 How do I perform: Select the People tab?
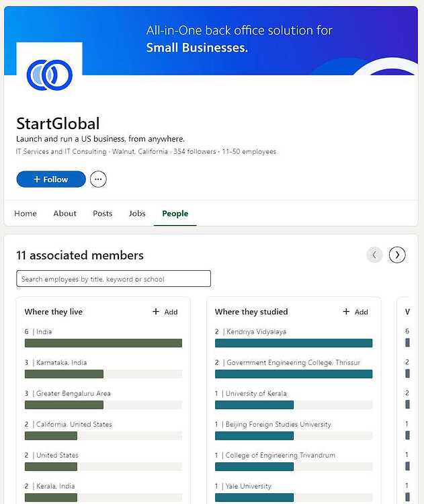coord(175,214)
